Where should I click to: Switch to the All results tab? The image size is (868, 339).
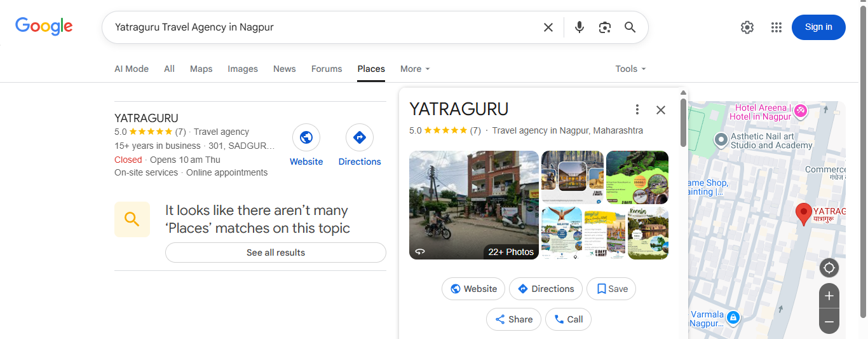point(169,69)
